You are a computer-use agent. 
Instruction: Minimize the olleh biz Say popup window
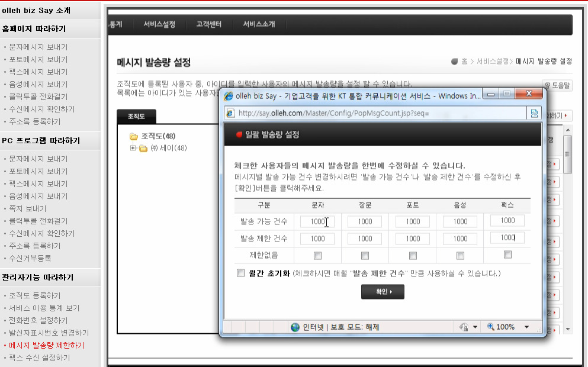click(490, 94)
